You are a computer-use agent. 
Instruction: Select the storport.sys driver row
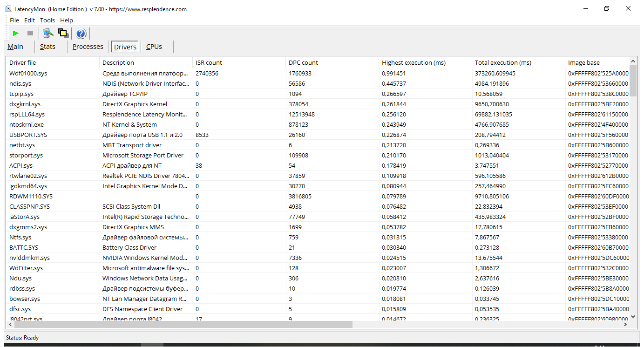click(318, 155)
